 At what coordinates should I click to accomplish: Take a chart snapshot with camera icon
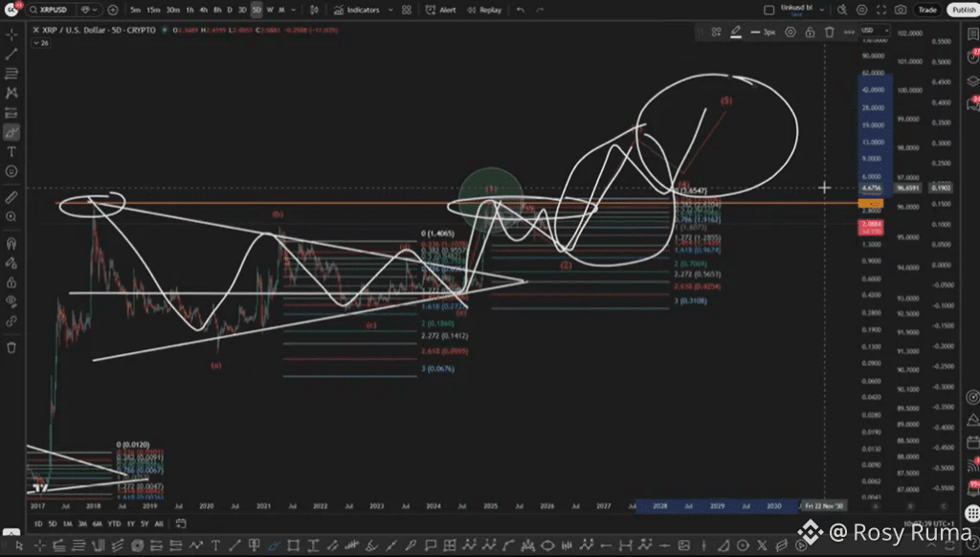coord(901,10)
